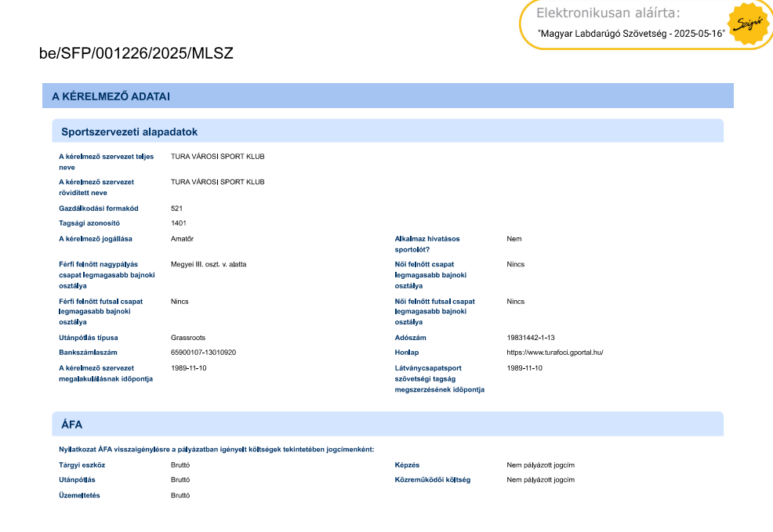Click the yellow Szignó signature seal icon

[x=748, y=24]
